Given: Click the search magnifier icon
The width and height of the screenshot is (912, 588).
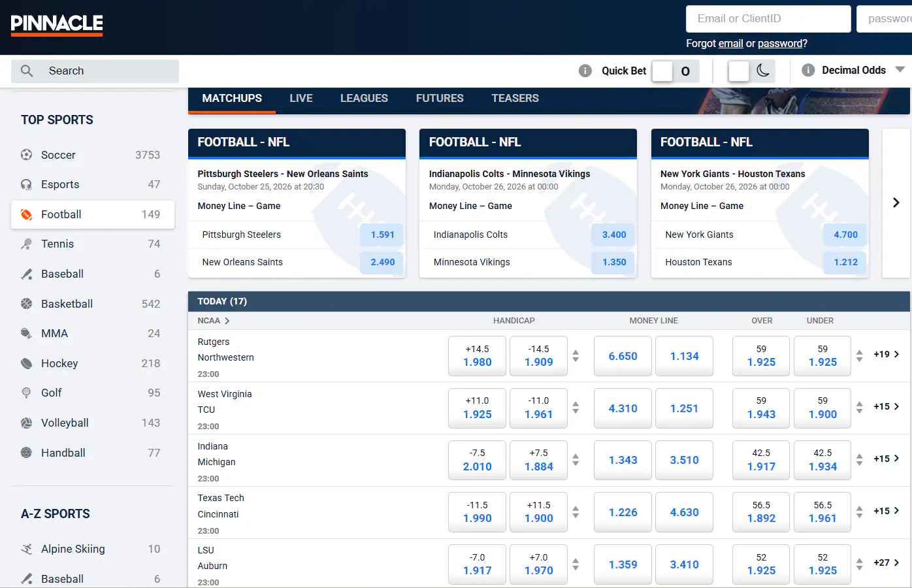Looking at the screenshot, I should [27, 71].
